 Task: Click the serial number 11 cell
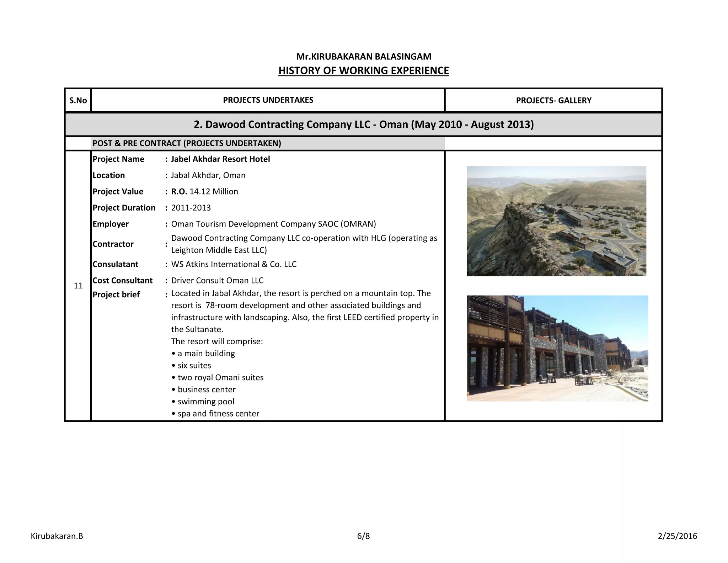click(78, 286)
